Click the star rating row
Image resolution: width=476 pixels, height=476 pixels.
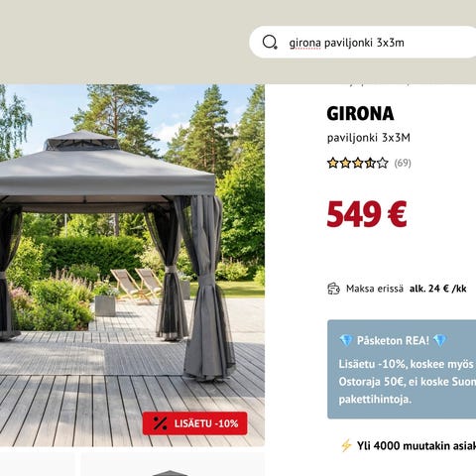[358, 163]
